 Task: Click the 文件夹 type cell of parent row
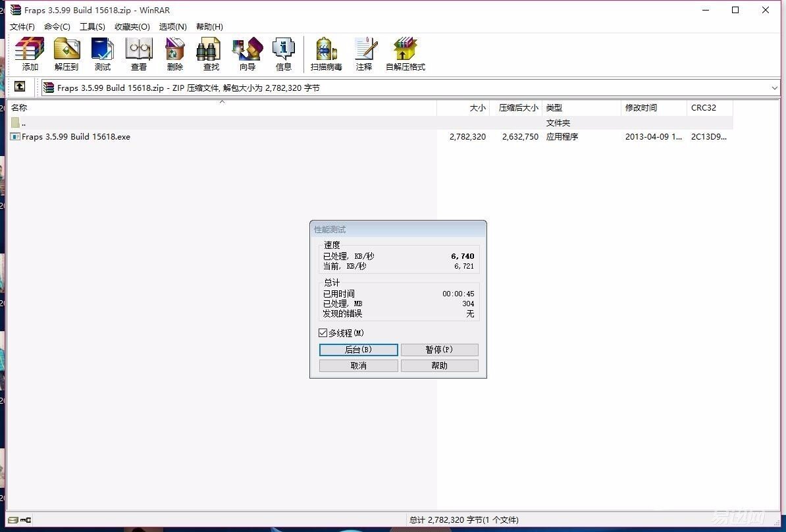click(558, 123)
